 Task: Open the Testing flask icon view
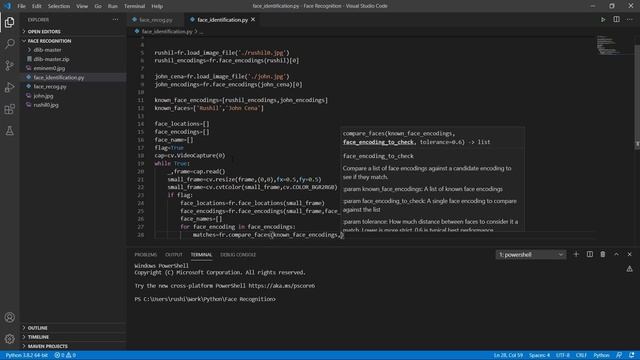(9, 131)
